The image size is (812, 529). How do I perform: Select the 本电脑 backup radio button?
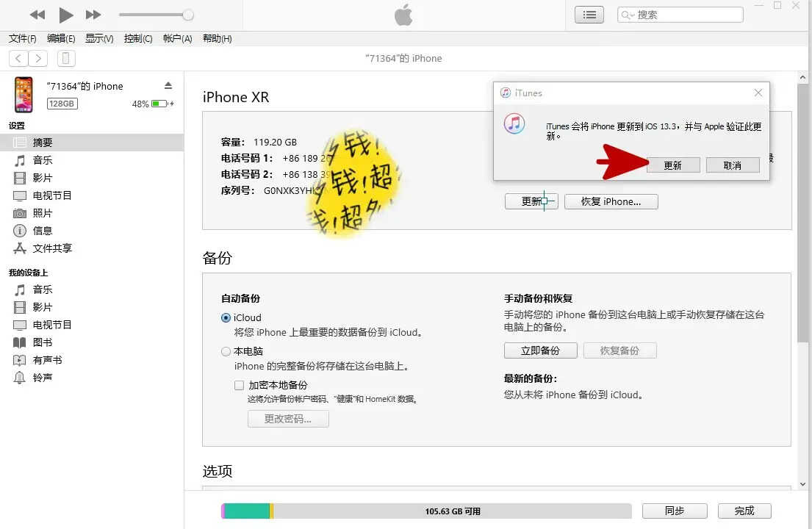coord(226,351)
